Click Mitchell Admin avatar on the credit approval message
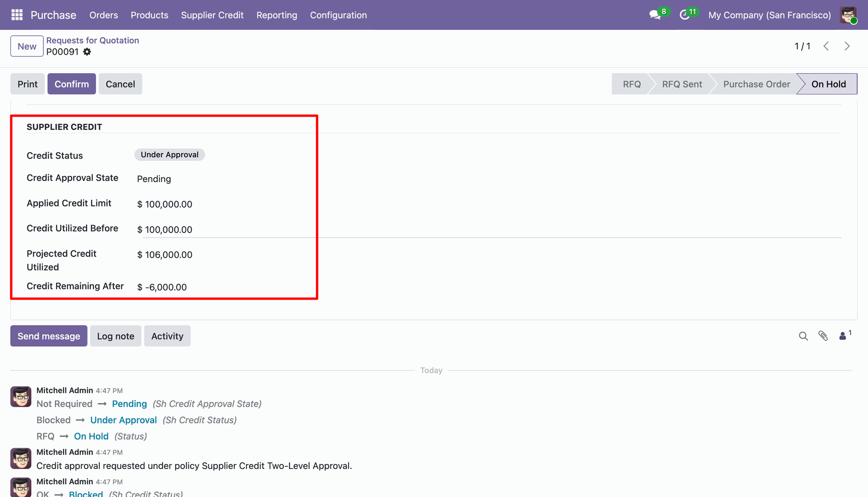The image size is (868, 497). click(x=21, y=459)
